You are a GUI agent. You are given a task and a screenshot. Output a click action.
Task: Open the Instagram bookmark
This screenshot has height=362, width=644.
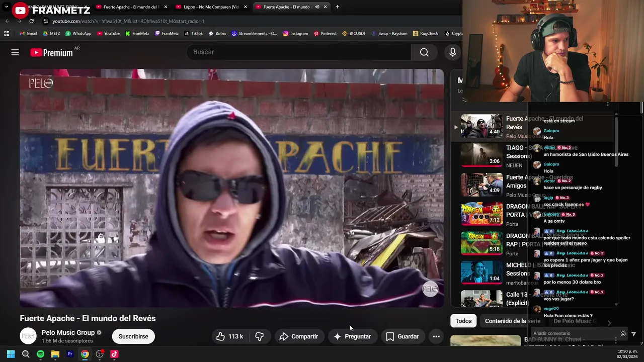coord(295,34)
